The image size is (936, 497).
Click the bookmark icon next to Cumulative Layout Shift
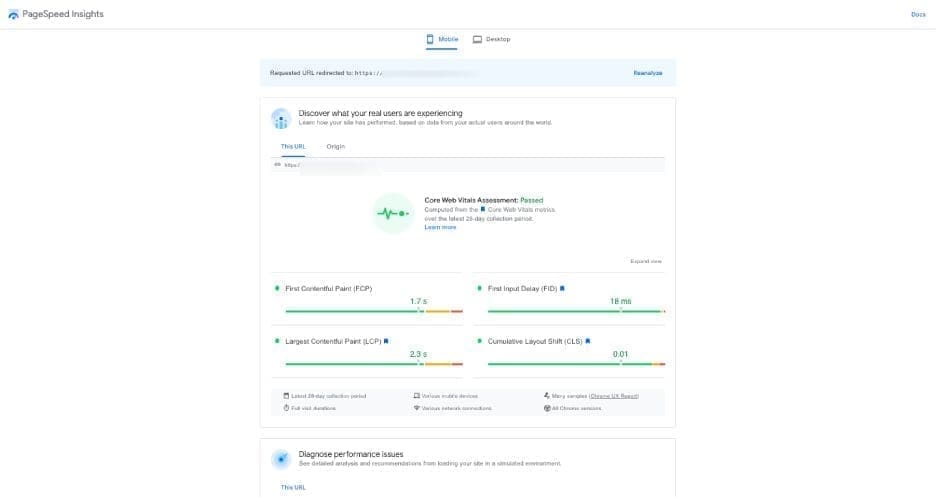click(x=588, y=341)
